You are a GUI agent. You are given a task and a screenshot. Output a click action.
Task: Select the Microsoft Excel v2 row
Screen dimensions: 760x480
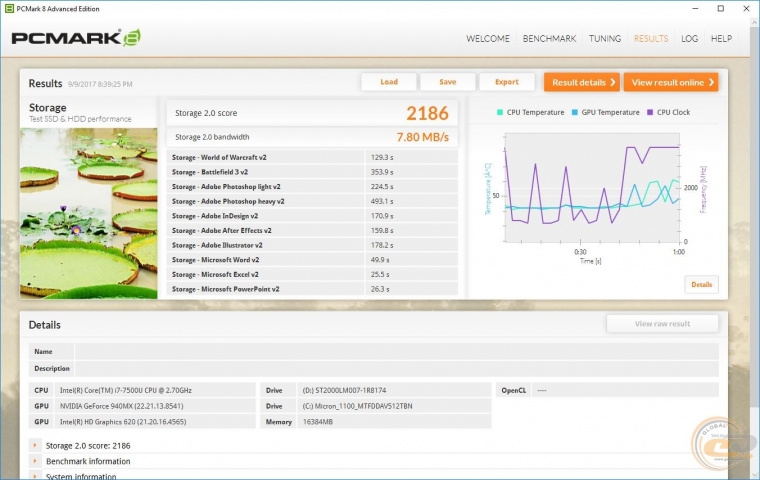click(312, 274)
